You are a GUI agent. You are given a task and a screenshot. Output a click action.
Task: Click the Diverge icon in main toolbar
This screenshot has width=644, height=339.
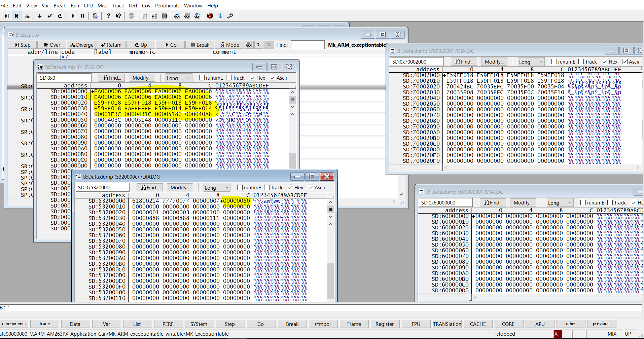(x=27, y=16)
